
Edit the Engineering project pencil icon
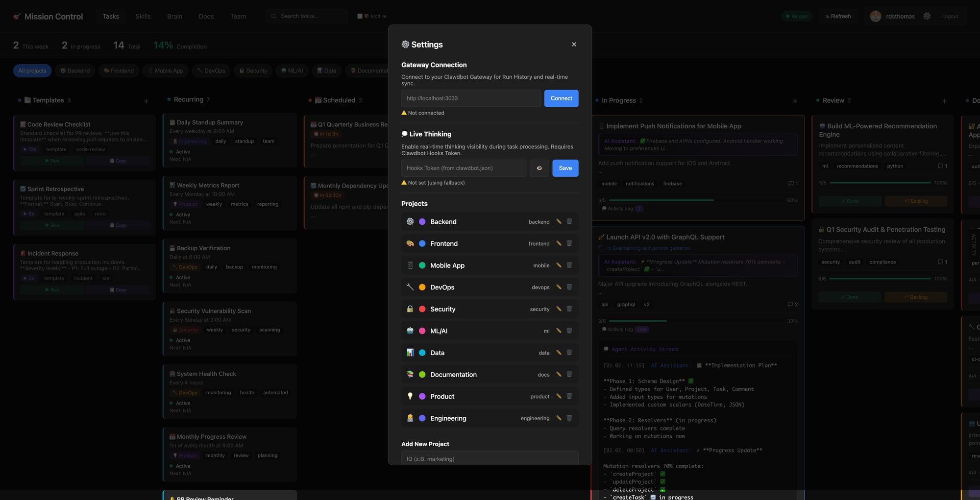click(x=559, y=418)
